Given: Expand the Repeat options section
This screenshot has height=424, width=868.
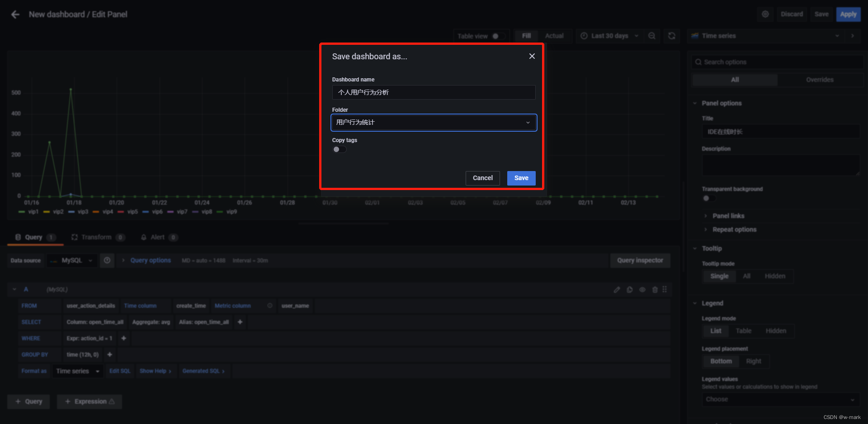Looking at the screenshot, I should point(734,229).
